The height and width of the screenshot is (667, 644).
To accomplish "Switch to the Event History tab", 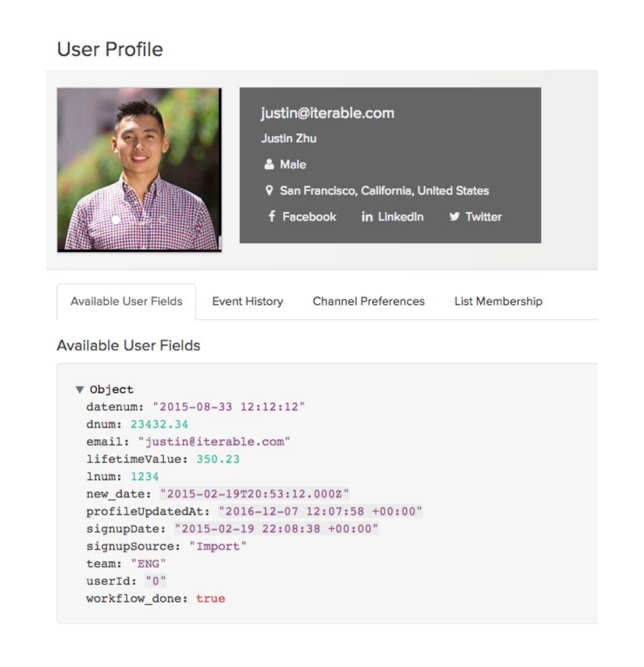I will [247, 301].
